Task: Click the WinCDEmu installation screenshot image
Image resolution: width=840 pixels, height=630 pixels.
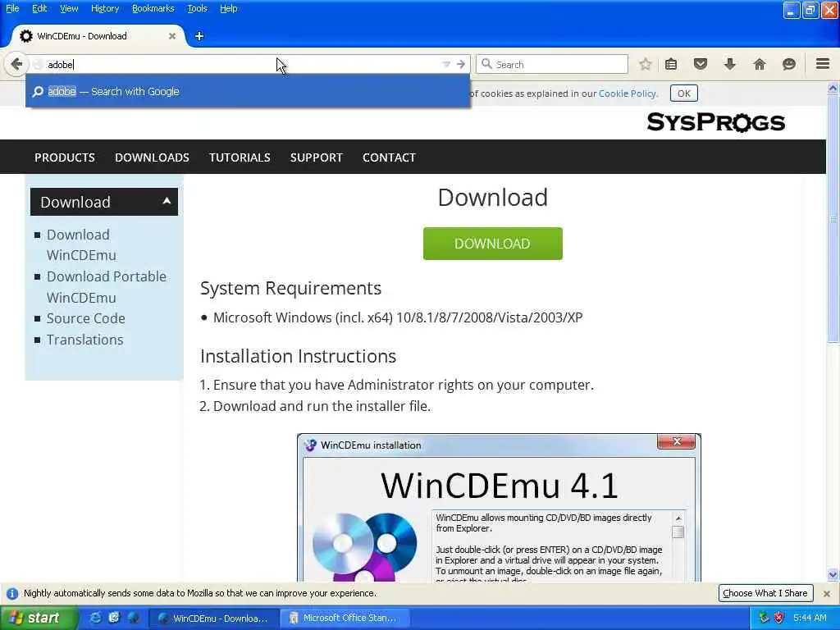Action: point(499,508)
